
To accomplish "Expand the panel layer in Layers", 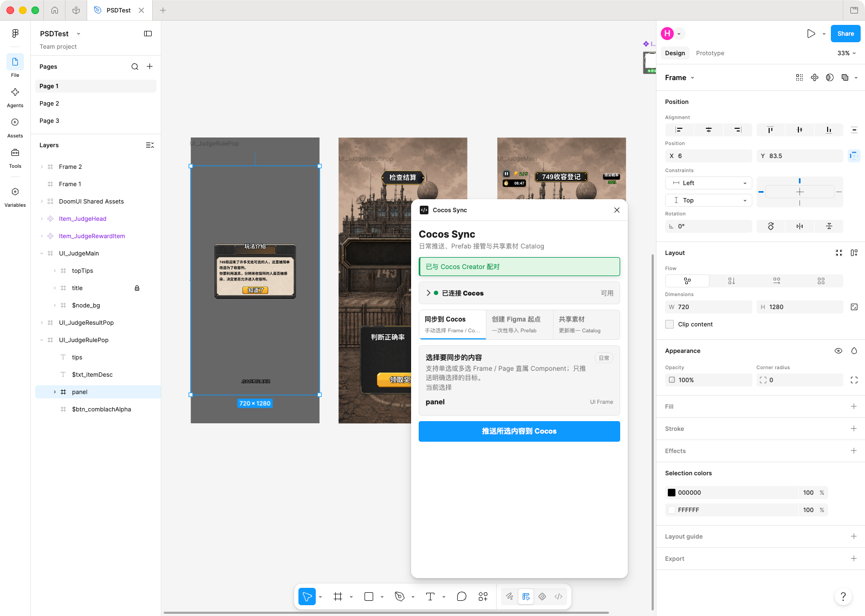I will point(55,392).
